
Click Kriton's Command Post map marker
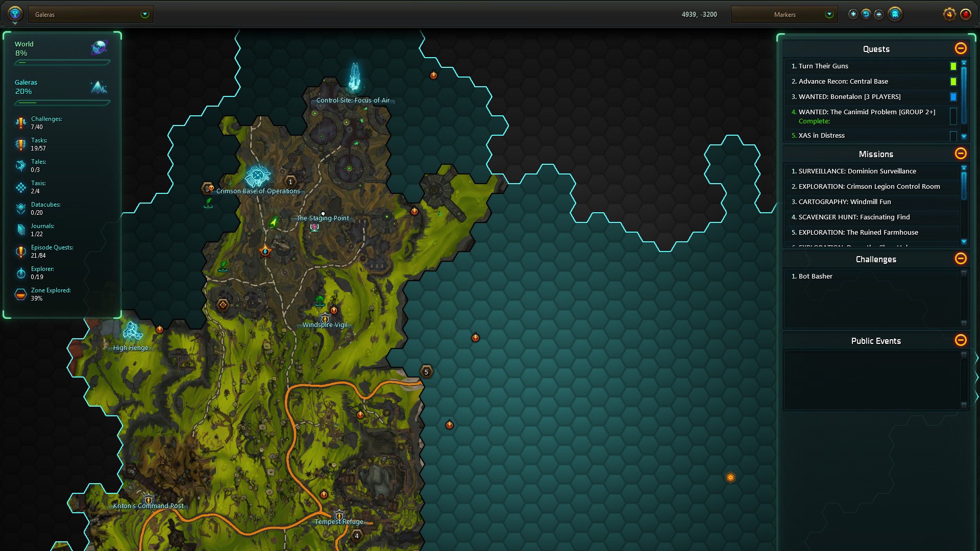click(148, 500)
